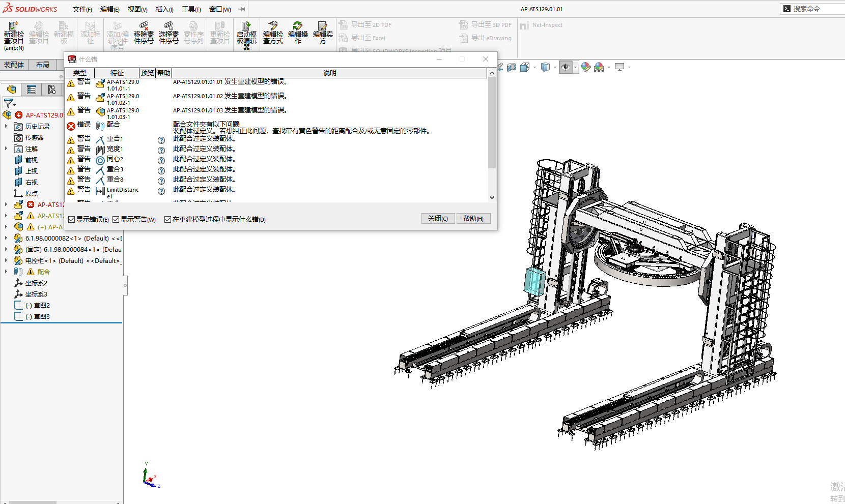
Task: Open the 编辑(E) menu
Action: (x=110, y=9)
